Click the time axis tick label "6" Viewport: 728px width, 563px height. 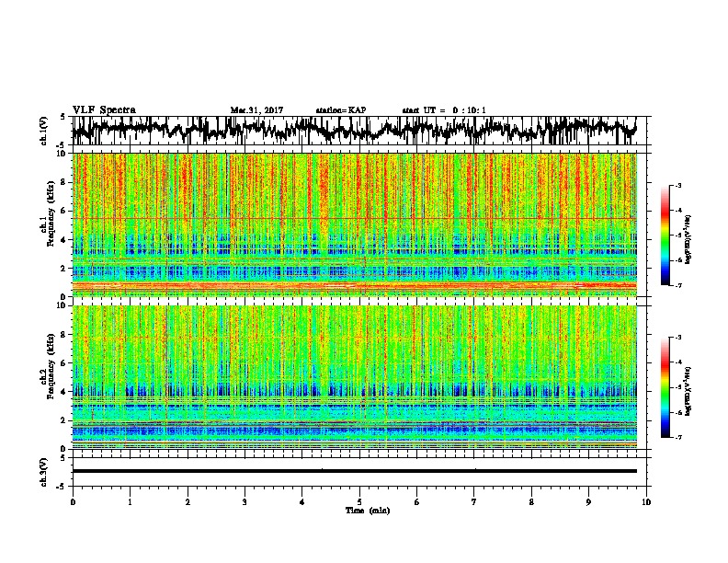pos(416,502)
